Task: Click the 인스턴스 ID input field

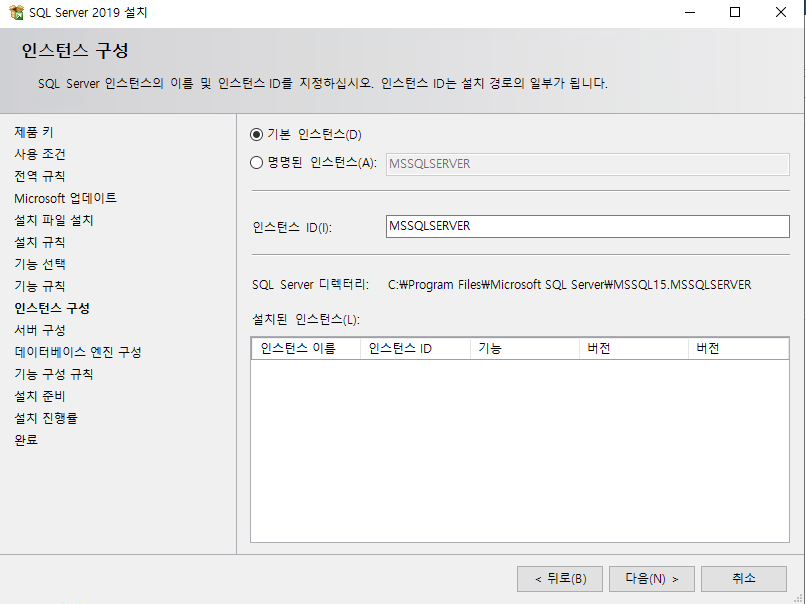Action: tap(588, 226)
